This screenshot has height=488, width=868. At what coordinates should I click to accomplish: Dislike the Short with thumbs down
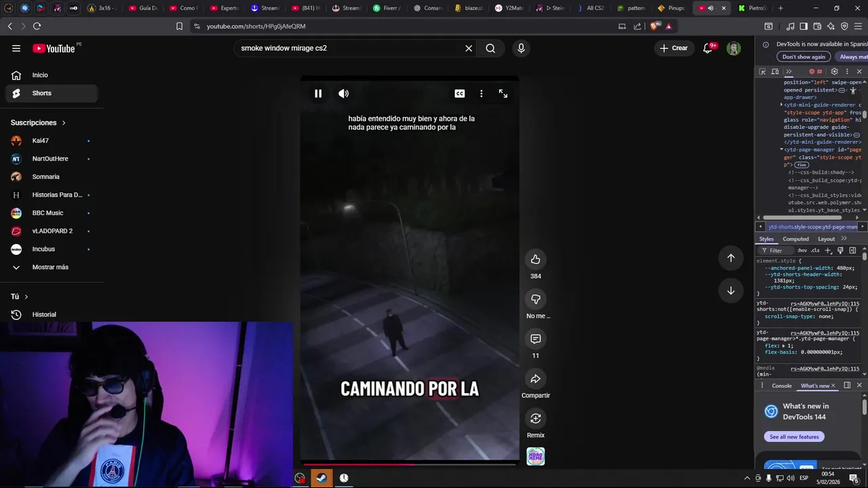point(536,299)
